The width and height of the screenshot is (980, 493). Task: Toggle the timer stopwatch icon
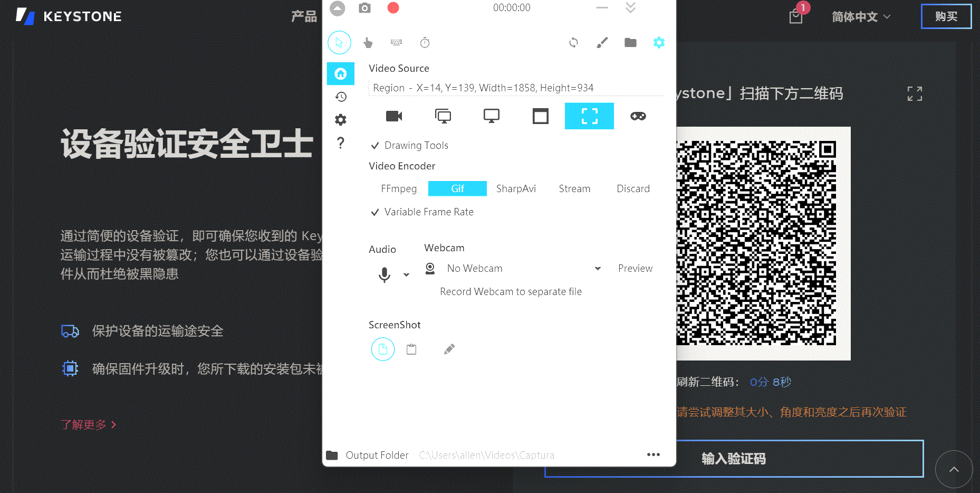point(425,43)
